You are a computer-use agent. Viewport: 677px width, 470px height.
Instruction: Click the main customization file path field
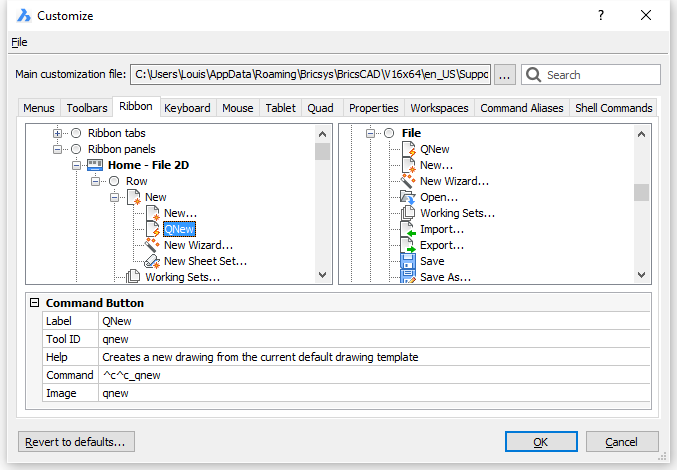(x=310, y=75)
